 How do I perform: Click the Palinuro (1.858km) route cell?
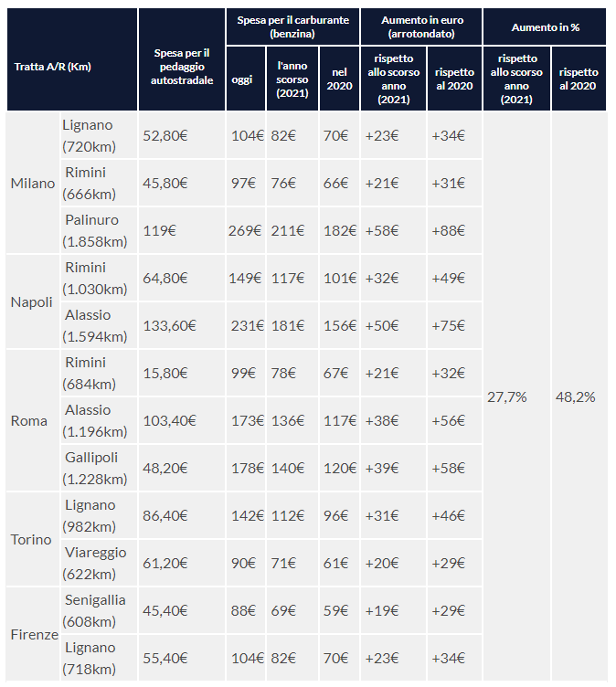point(94,230)
